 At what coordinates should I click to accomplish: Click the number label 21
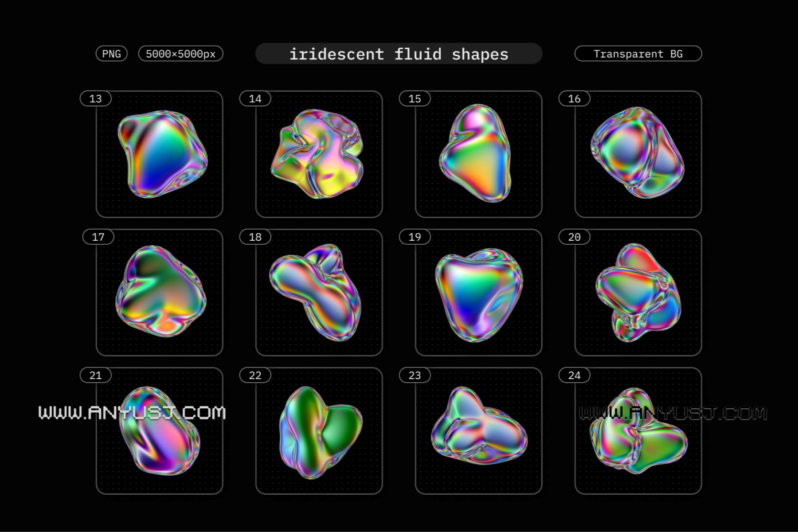(x=96, y=375)
